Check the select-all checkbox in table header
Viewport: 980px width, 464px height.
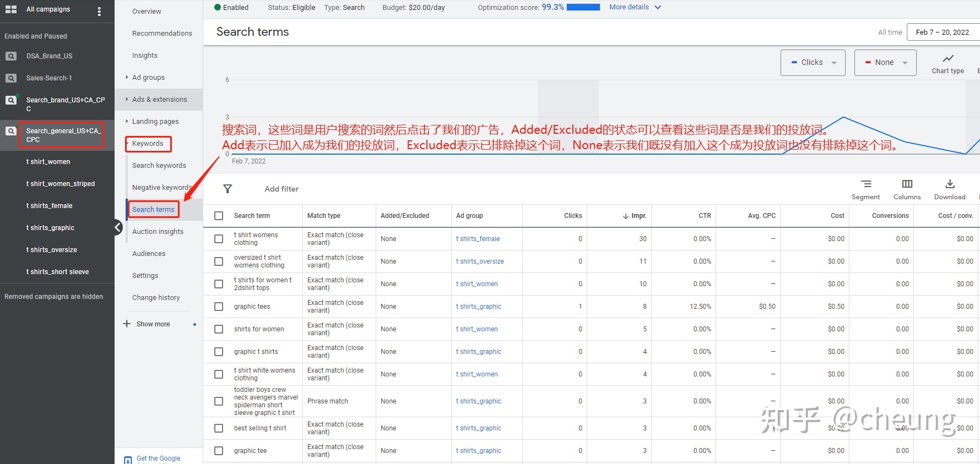219,216
